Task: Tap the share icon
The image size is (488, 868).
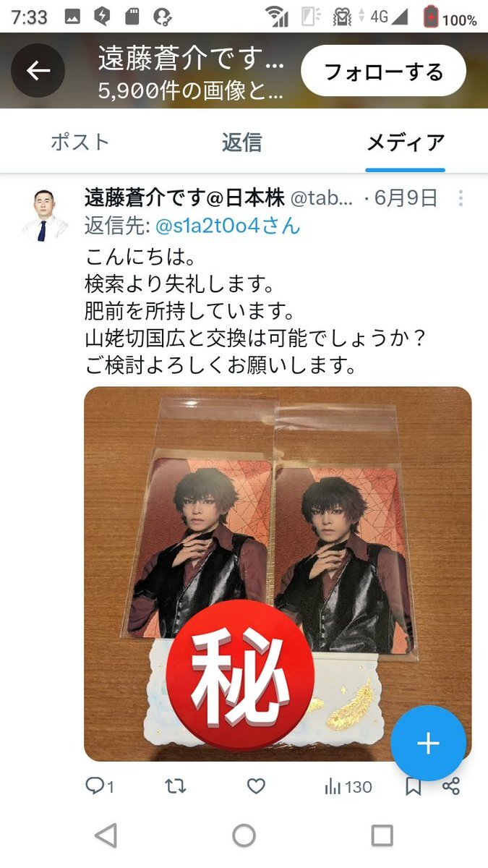Action: click(x=451, y=786)
